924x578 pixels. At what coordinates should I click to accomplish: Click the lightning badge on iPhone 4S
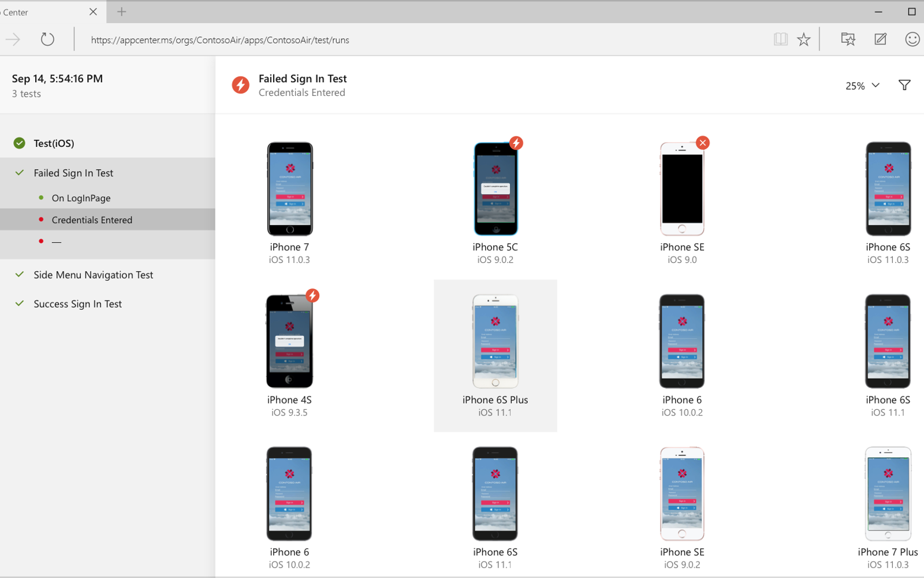pos(312,295)
